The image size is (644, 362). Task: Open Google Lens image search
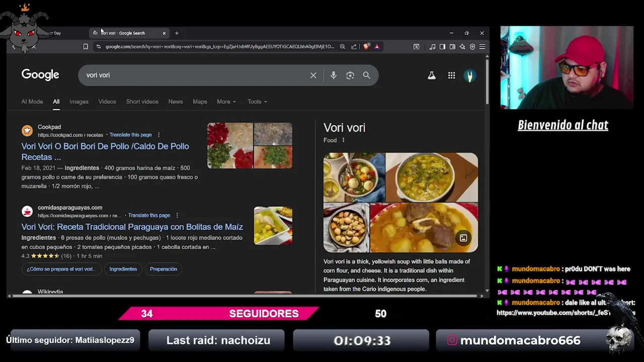pyautogui.click(x=350, y=75)
